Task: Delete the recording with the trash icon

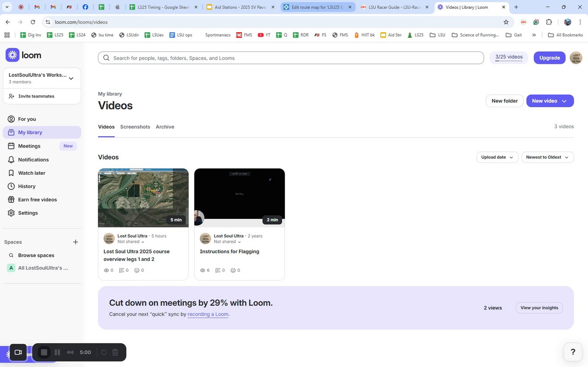Action: point(115,352)
